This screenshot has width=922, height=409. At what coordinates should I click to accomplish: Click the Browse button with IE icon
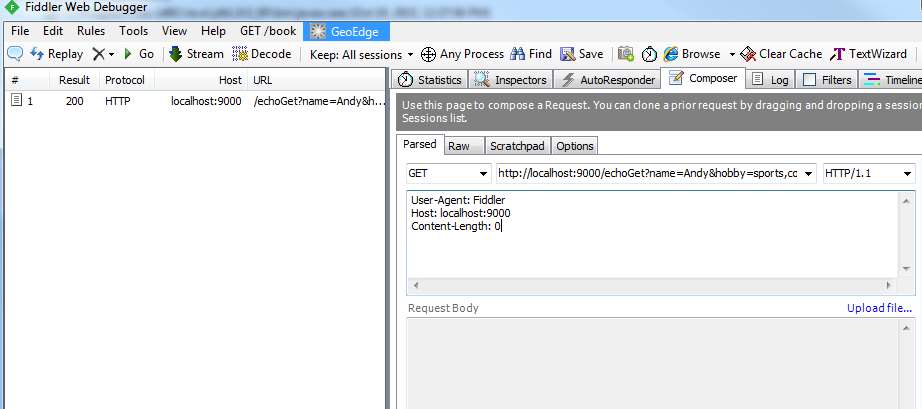[692, 54]
